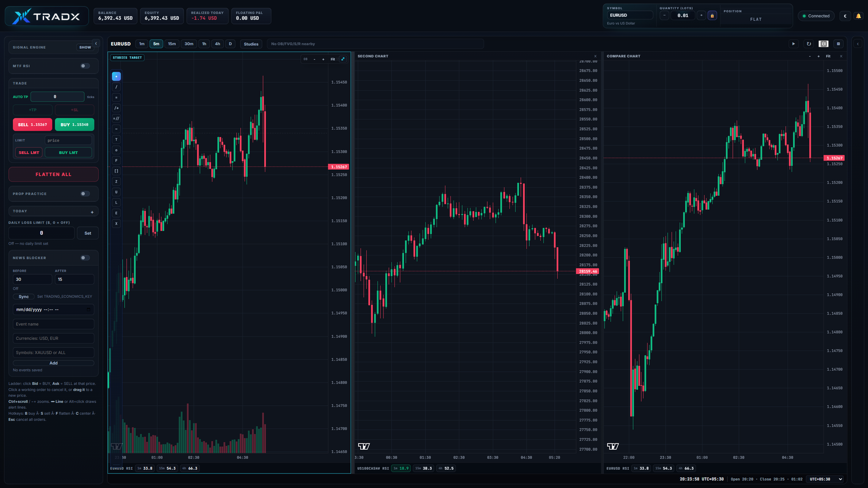This screenshot has width=868, height=488.
Task: Select the 'F' Fibonacci drawing tool
Action: pos(116,160)
